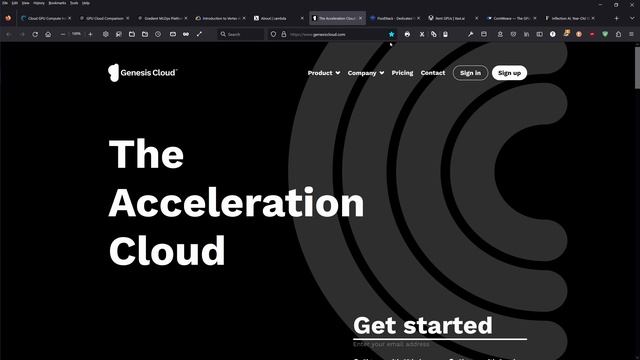
Task: Open the history clock icon
Action: pyautogui.click(x=158, y=34)
